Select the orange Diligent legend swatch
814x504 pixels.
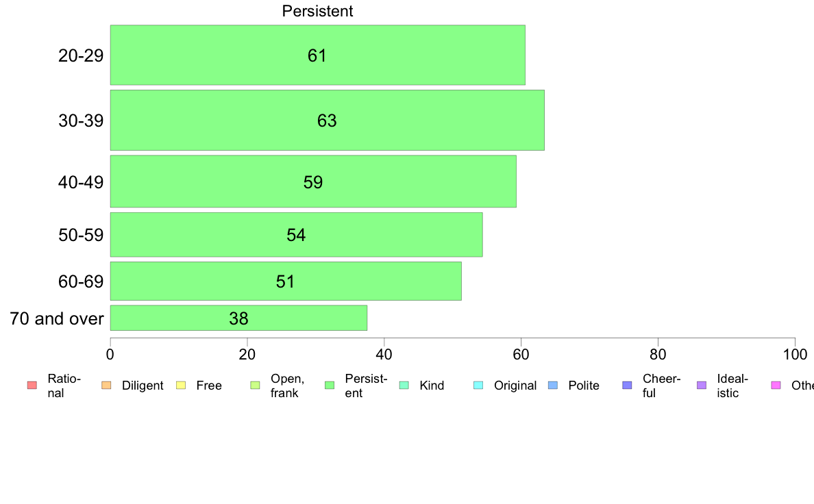106,386
